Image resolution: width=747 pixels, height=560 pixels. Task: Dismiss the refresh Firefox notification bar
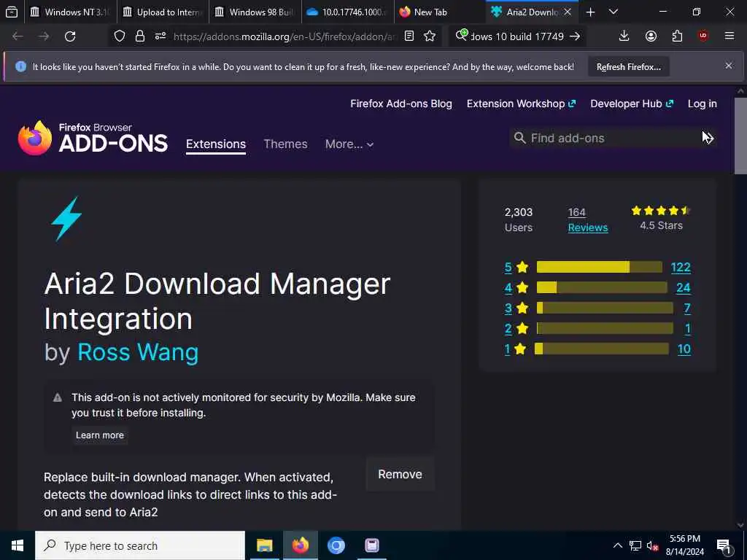729,66
